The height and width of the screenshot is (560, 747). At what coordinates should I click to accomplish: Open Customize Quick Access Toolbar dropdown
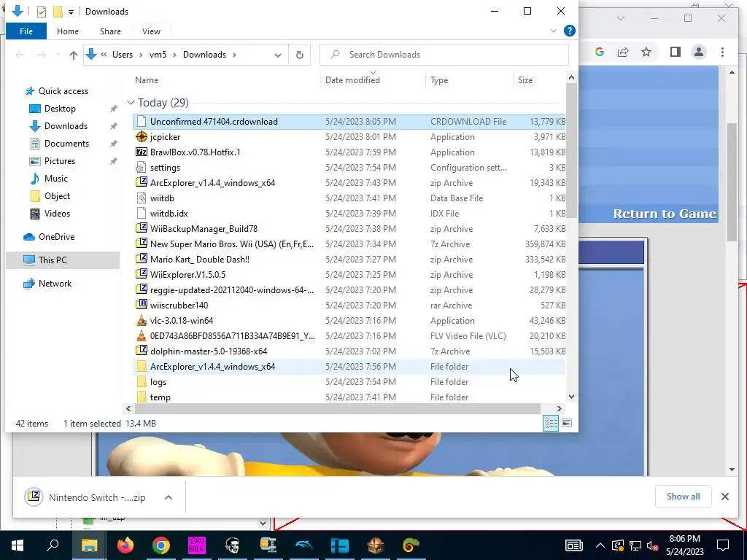click(71, 12)
